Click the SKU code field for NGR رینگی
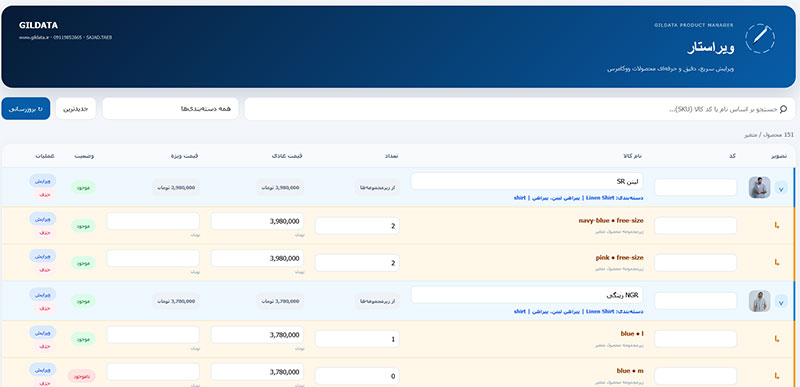 pos(695,301)
